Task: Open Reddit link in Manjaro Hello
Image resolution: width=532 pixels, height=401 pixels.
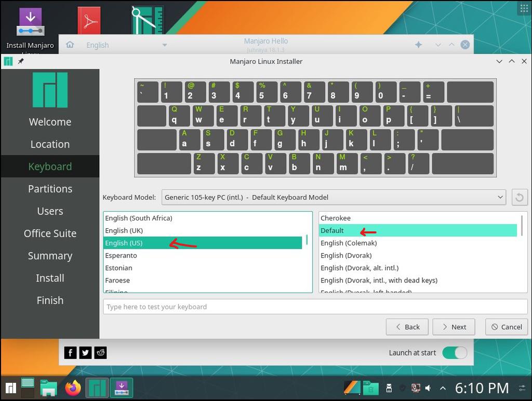Action: [100, 353]
